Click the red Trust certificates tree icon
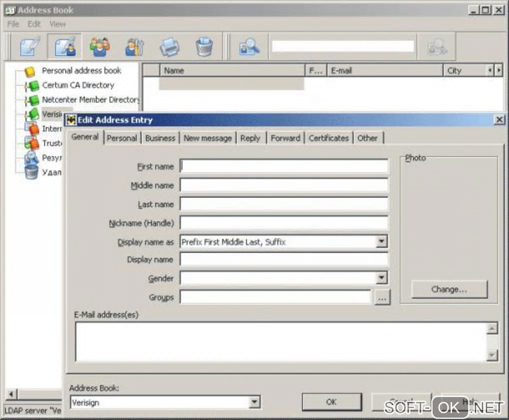Image resolution: width=509 pixels, height=420 pixels. coord(32,143)
